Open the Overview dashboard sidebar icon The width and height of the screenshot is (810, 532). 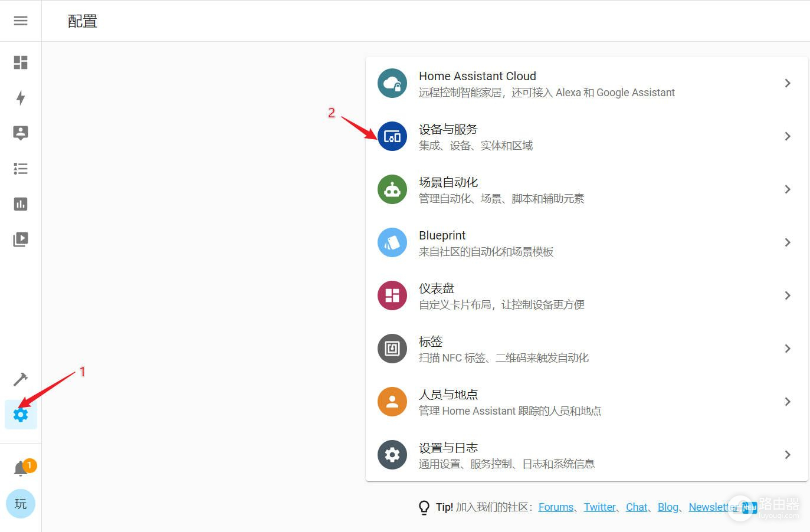pyautogui.click(x=21, y=63)
